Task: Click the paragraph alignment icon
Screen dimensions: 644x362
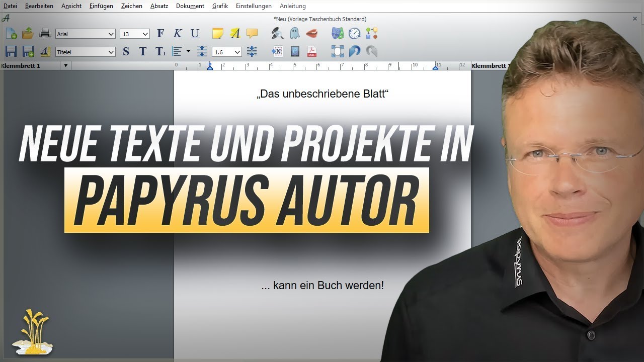Action: click(x=177, y=51)
